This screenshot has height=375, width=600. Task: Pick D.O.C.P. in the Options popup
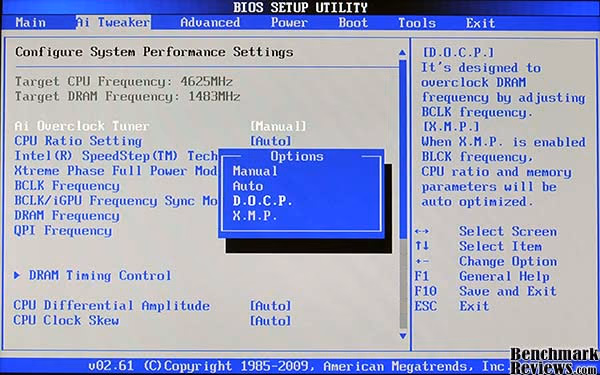click(x=262, y=201)
